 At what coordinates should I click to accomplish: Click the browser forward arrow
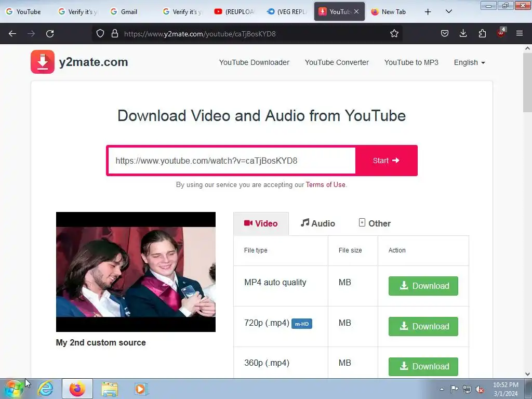[x=31, y=34]
